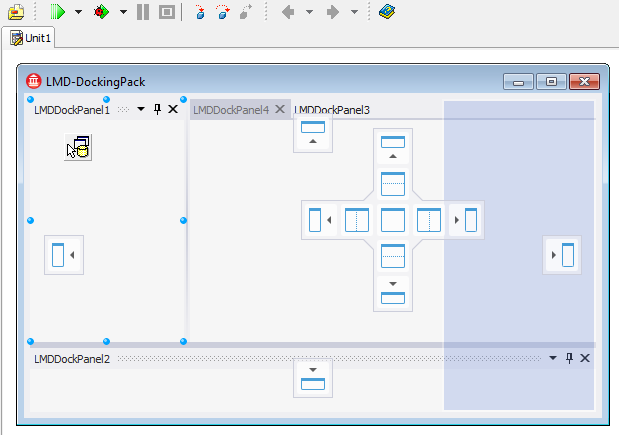619x435 pixels.
Task: Switch to the LMDDockPanel3 tab
Action: coord(332,110)
